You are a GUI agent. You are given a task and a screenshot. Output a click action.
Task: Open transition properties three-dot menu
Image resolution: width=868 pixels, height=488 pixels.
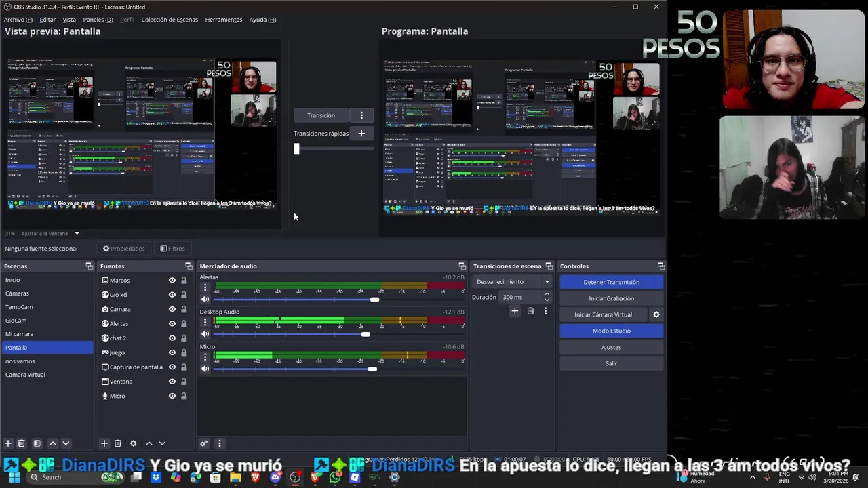545,311
